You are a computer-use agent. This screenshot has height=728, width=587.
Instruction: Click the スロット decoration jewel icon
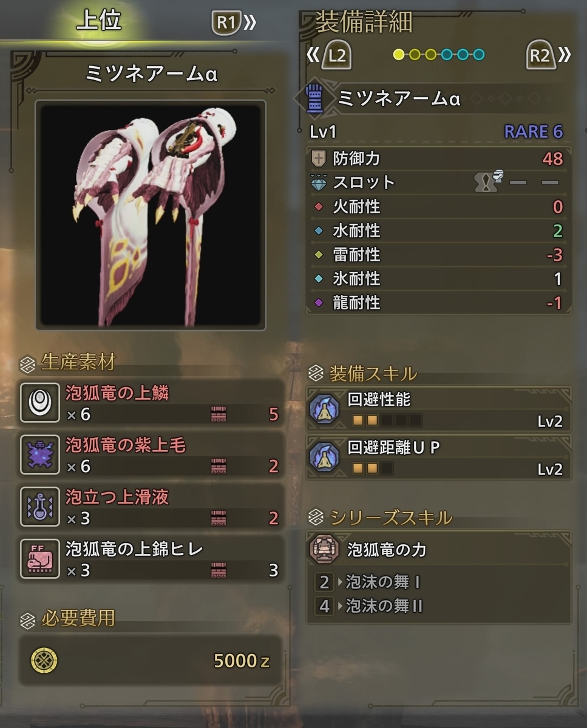click(318, 182)
